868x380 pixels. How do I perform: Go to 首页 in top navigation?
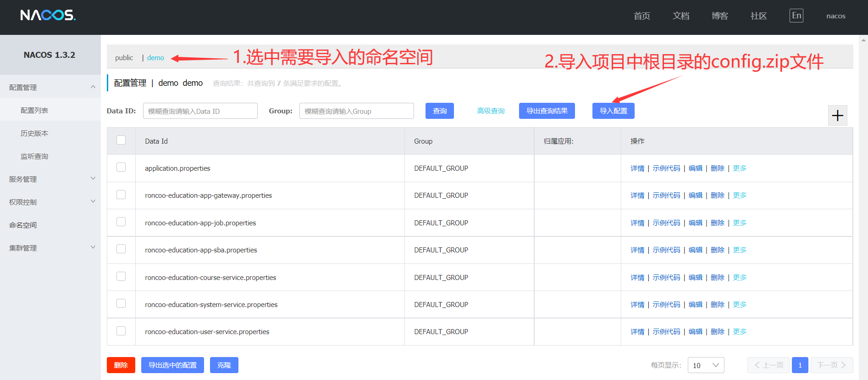[642, 16]
